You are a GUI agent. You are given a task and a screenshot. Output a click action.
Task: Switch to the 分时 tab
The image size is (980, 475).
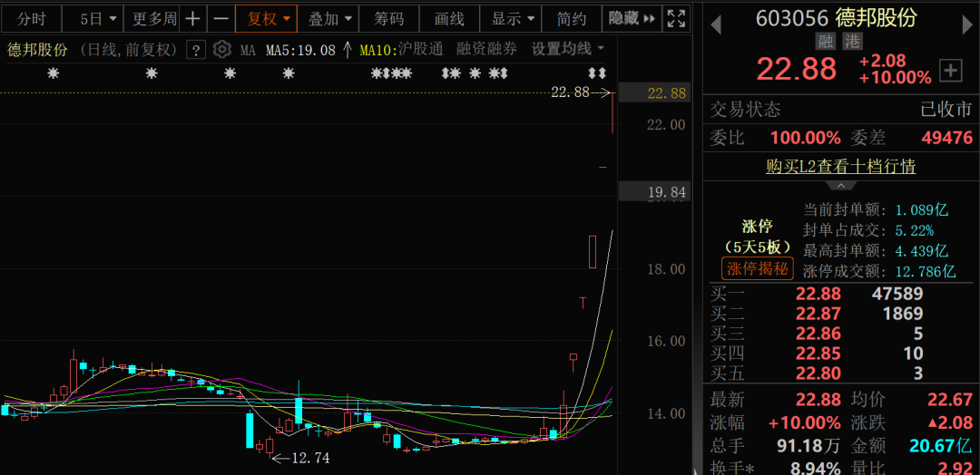[31, 18]
